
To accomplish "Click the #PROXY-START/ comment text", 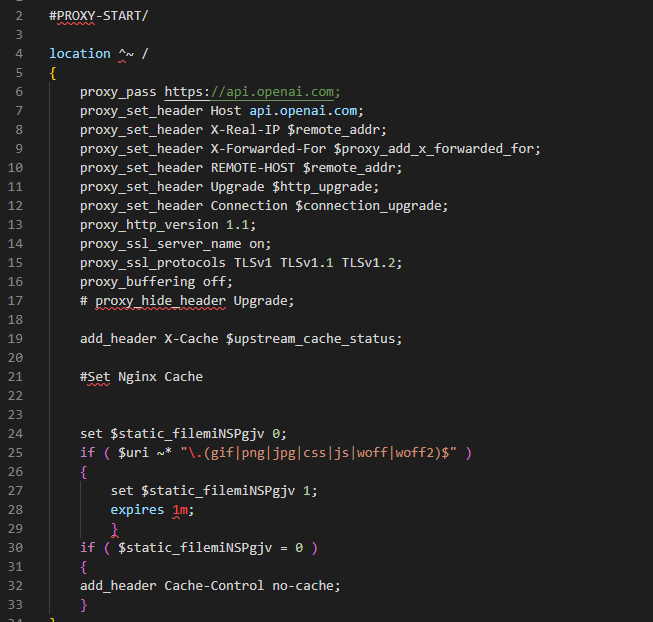I will coord(98,16).
